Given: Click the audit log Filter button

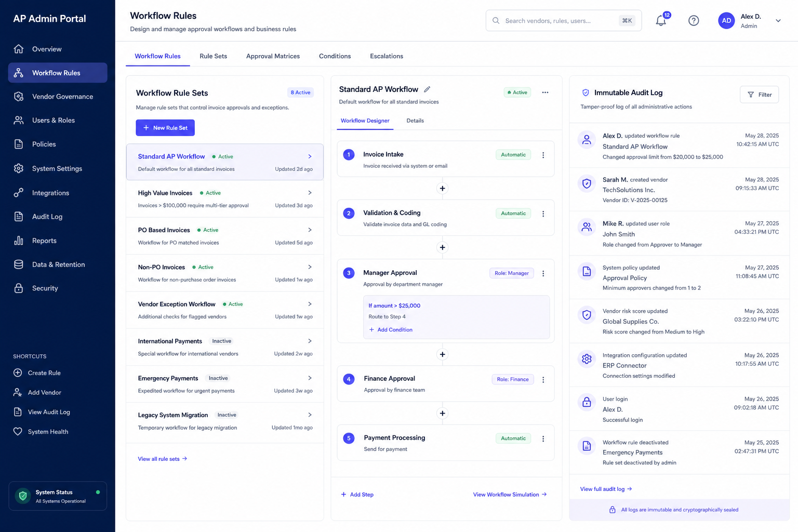Looking at the screenshot, I should click(759, 95).
